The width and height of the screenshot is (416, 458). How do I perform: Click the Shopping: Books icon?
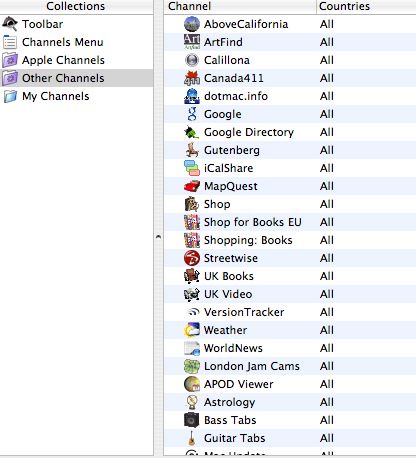(192, 240)
